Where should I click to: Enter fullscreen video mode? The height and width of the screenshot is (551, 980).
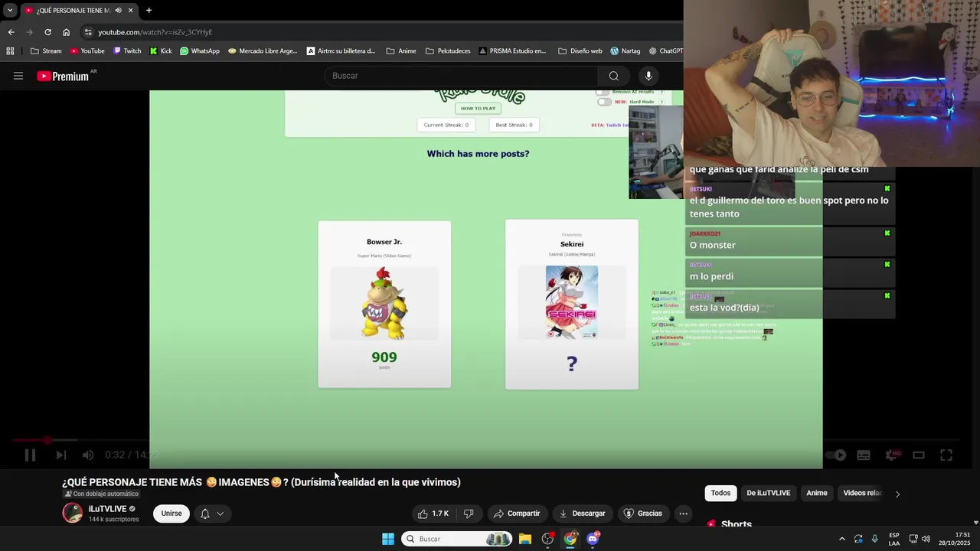(946, 455)
